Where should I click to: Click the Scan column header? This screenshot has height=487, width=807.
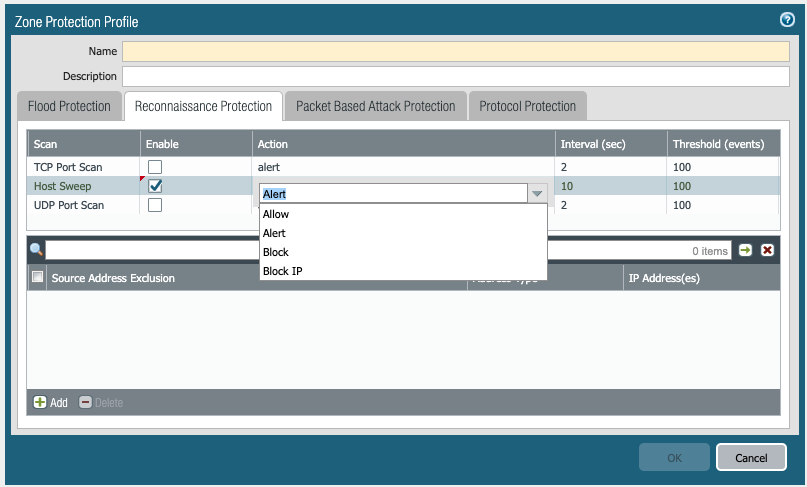[x=83, y=144]
